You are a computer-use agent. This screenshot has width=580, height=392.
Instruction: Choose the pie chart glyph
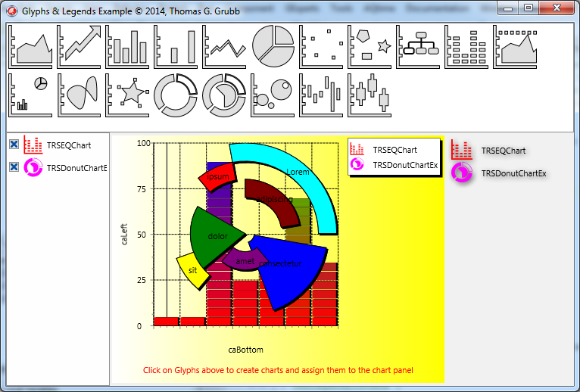pyautogui.click(x=273, y=46)
